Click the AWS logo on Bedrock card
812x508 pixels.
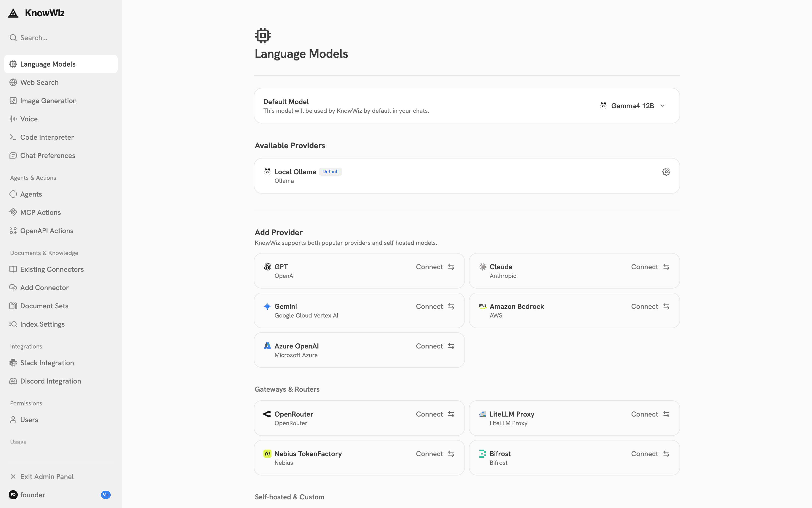(x=482, y=306)
